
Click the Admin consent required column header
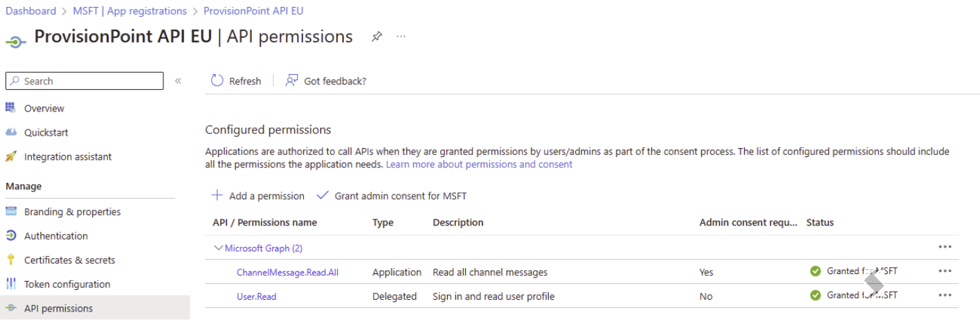coord(748,222)
